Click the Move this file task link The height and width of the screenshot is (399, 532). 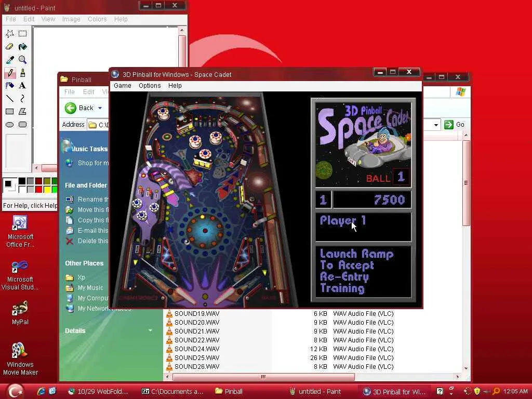[87, 210]
